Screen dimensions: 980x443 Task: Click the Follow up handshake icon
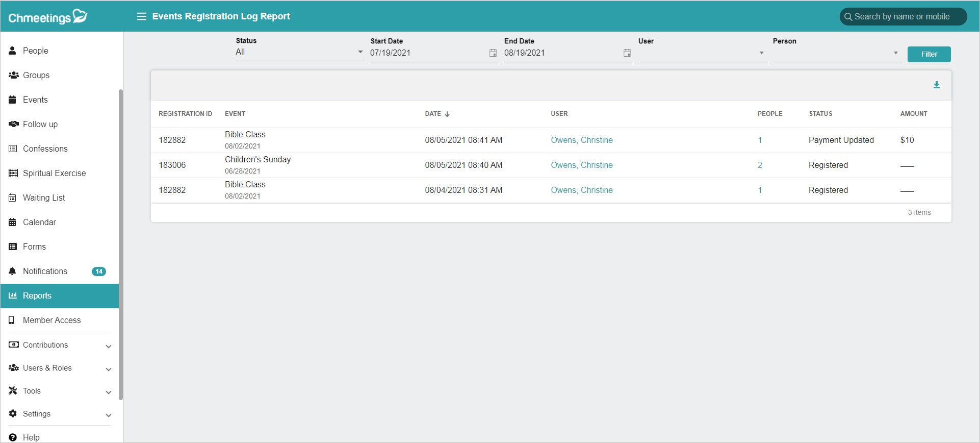14,124
